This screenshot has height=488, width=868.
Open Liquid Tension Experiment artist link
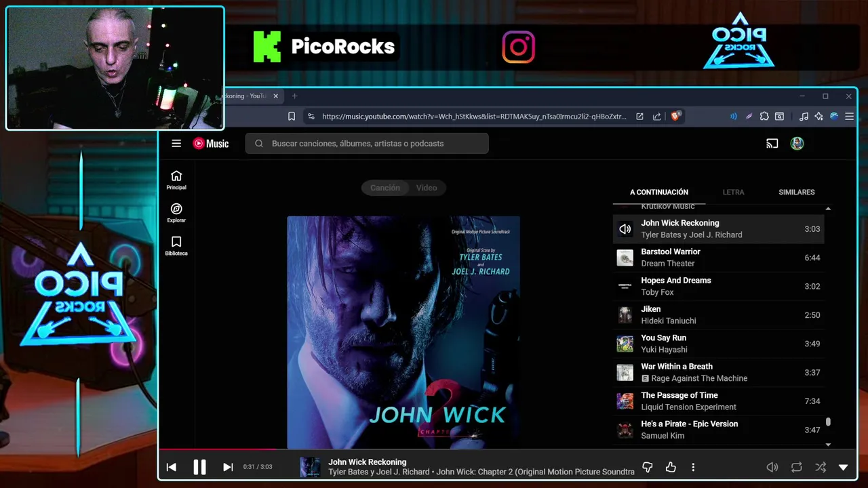(x=688, y=407)
